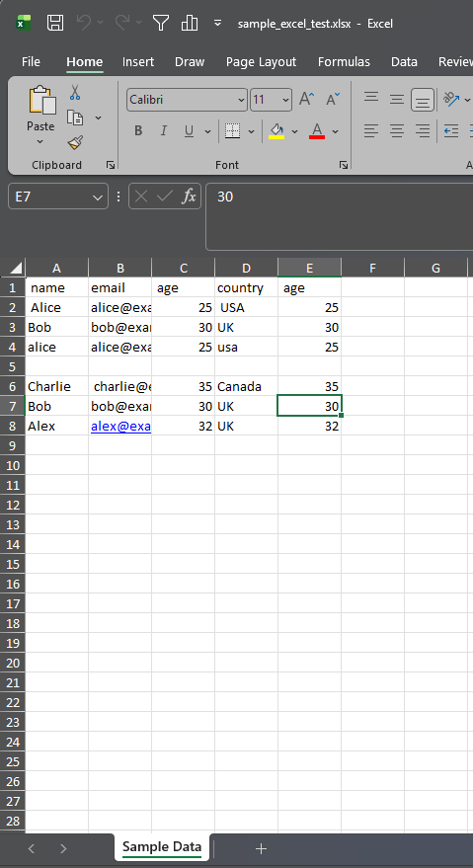
Task: Select the country header cell
Action: 246,288
